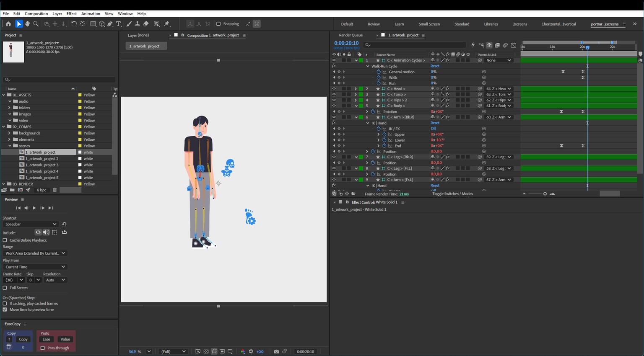Toggle Fast Previews icon in viewer

point(198,351)
